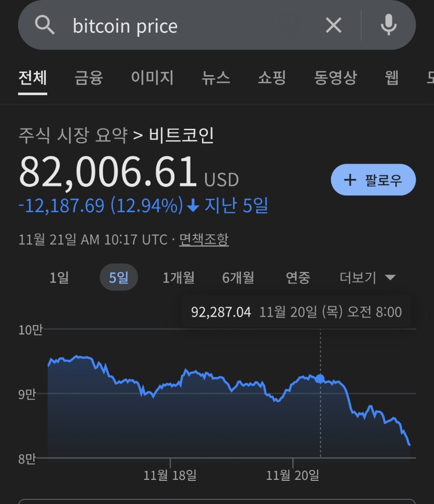Open the 동영상 results tab

[335, 78]
